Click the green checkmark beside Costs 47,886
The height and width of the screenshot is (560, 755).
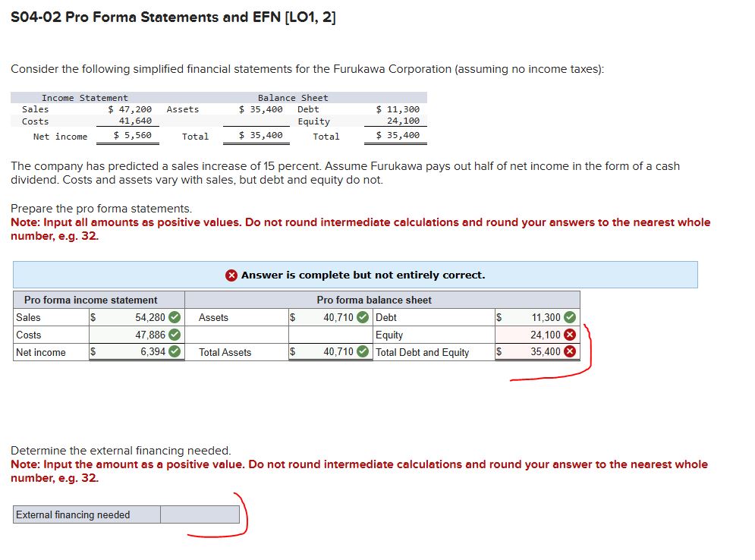pyautogui.click(x=175, y=335)
